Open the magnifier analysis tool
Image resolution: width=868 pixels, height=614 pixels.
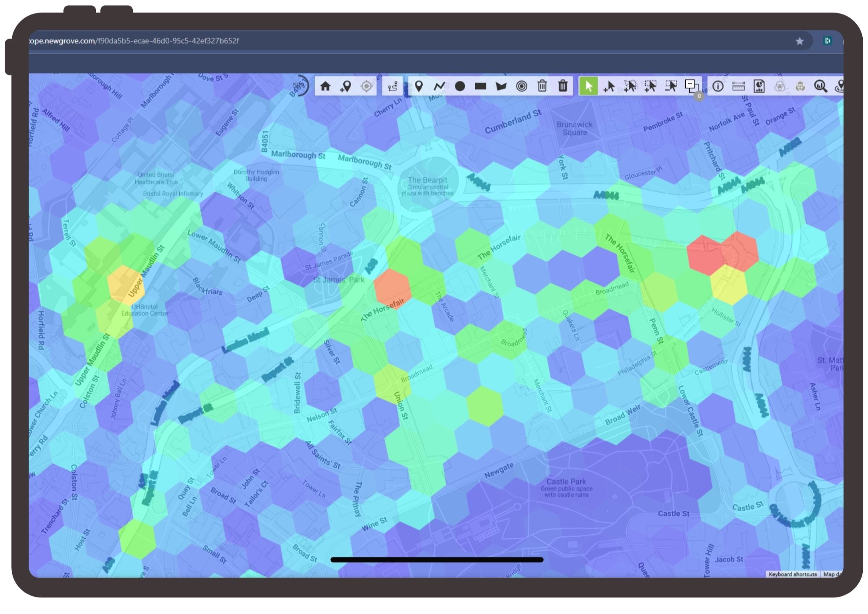pos(820,86)
